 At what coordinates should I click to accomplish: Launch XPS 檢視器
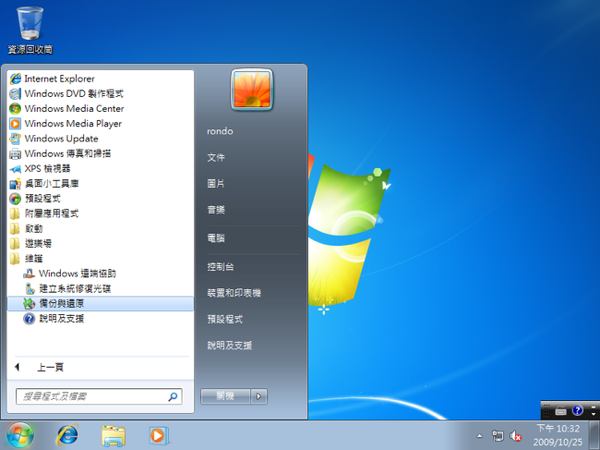pos(100,168)
